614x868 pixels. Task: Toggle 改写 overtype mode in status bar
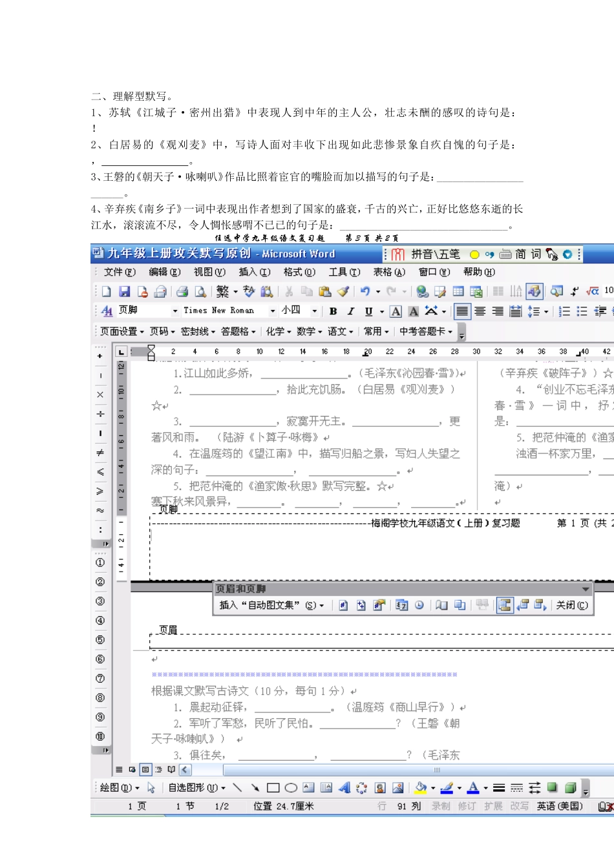519,806
